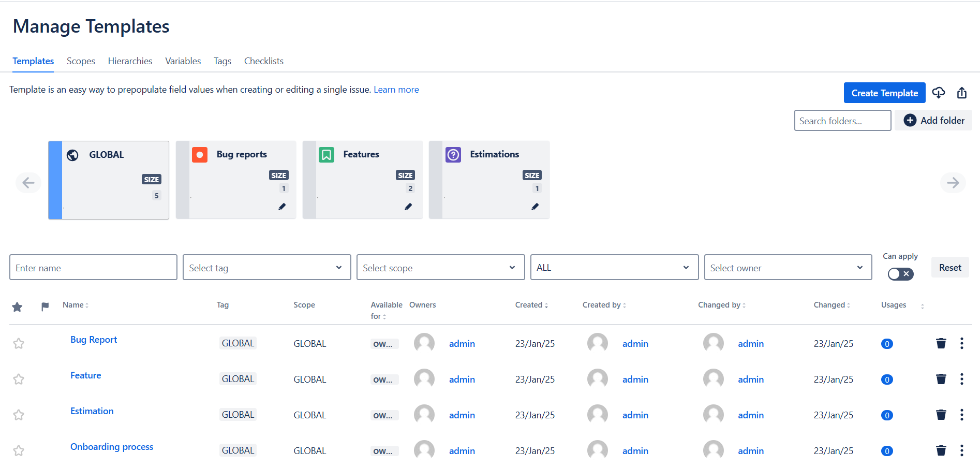Click the export share icon
The width and height of the screenshot is (980, 467).
[961, 93]
